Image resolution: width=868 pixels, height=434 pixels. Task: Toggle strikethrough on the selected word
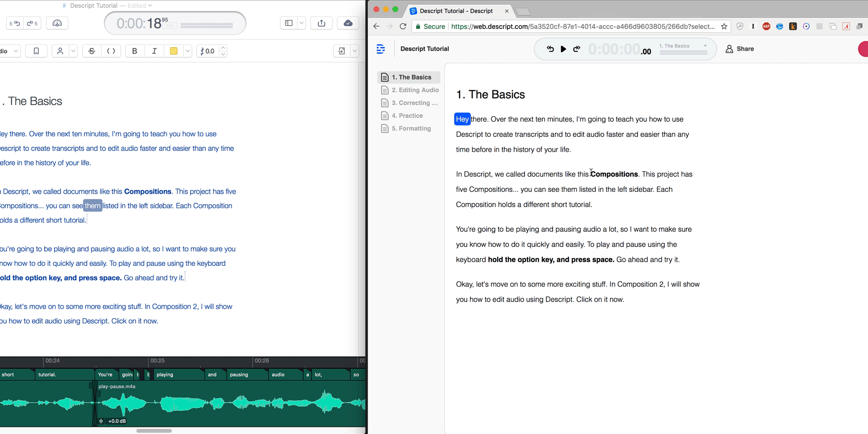click(x=92, y=51)
